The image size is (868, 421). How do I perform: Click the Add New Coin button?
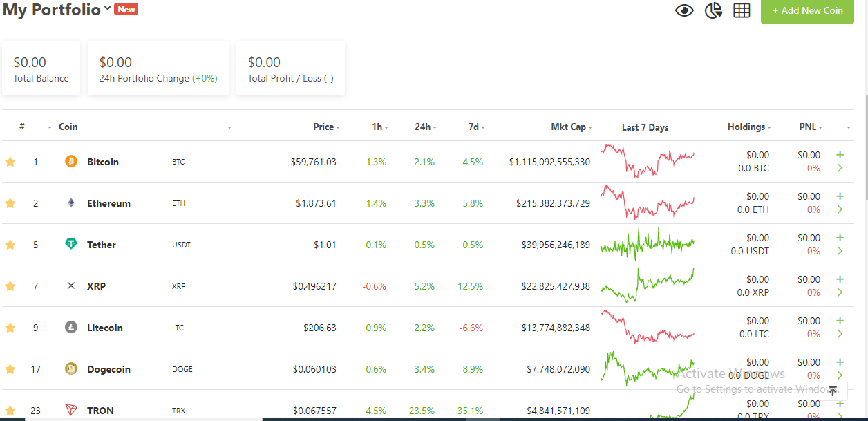point(807,10)
